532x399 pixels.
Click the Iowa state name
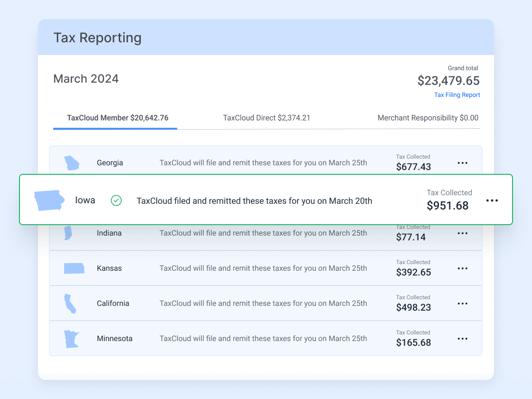pos(85,200)
